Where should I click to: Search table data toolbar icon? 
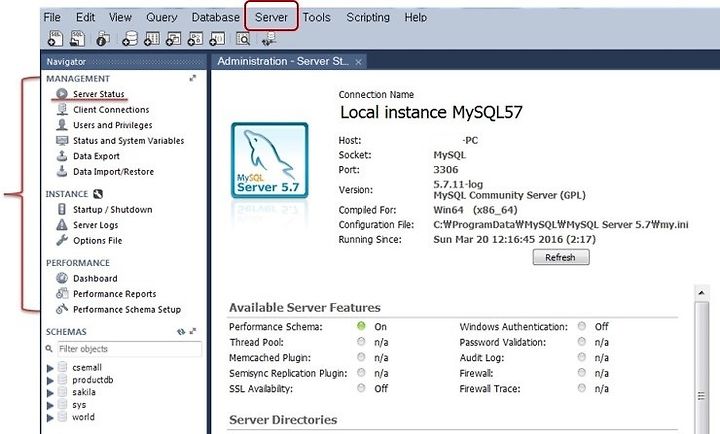coord(243,39)
